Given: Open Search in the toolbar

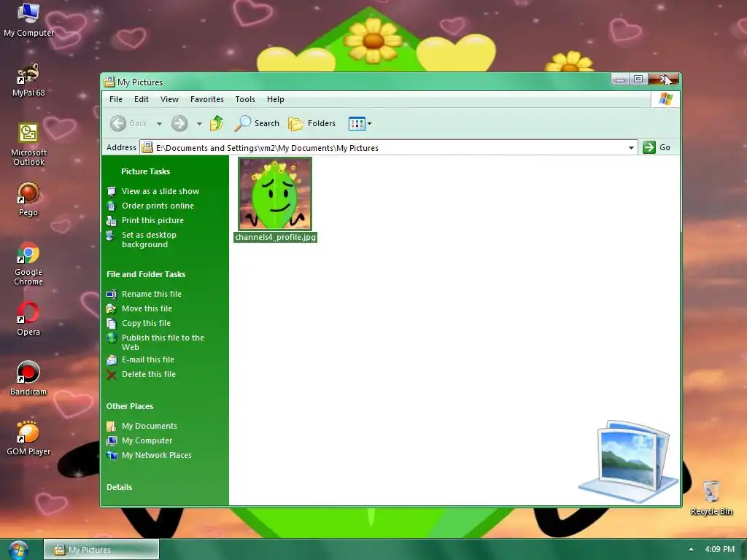Looking at the screenshot, I should (x=258, y=123).
